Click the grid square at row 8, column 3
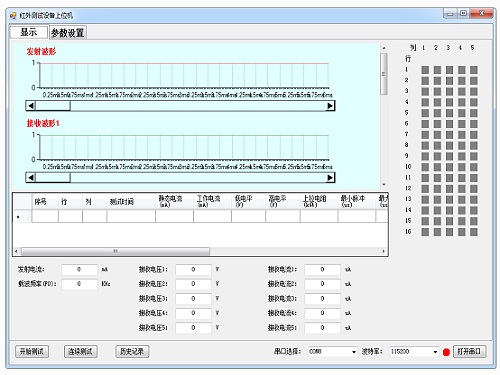 [x=449, y=145]
